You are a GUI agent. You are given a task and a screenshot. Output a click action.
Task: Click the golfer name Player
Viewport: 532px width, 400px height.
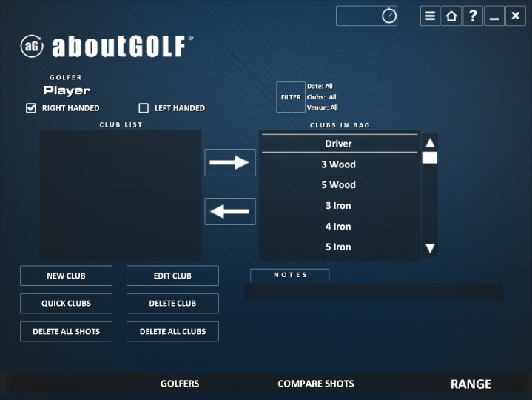(x=67, y=90)
